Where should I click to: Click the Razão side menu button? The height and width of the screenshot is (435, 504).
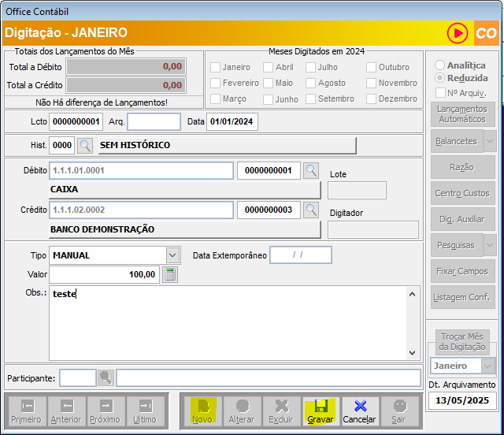[462, 167]
